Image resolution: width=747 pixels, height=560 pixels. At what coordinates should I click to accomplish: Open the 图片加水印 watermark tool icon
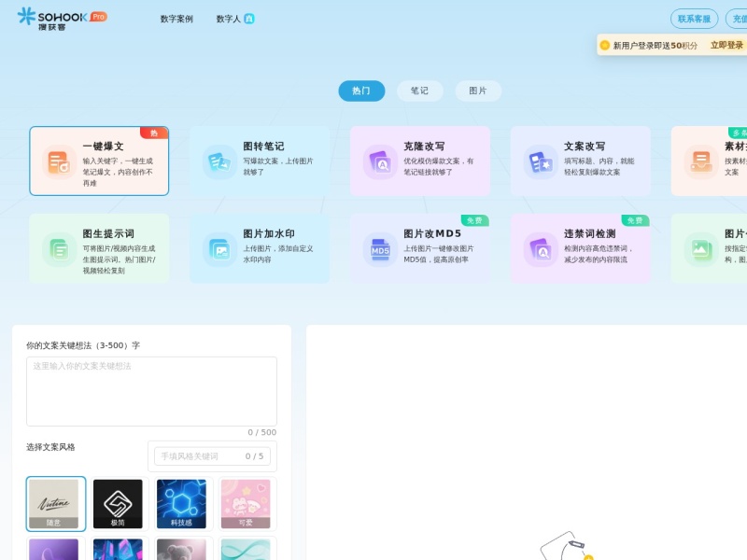coord(219,249)
